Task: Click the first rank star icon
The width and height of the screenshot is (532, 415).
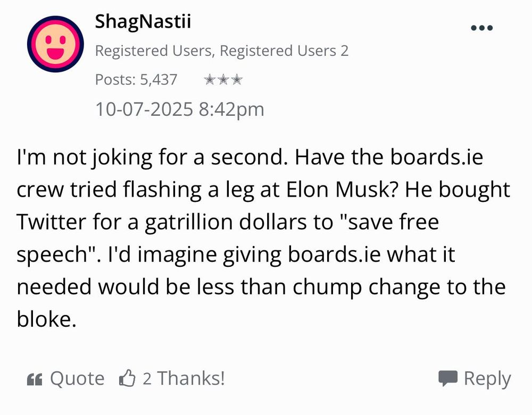Action: coord(210,80)
